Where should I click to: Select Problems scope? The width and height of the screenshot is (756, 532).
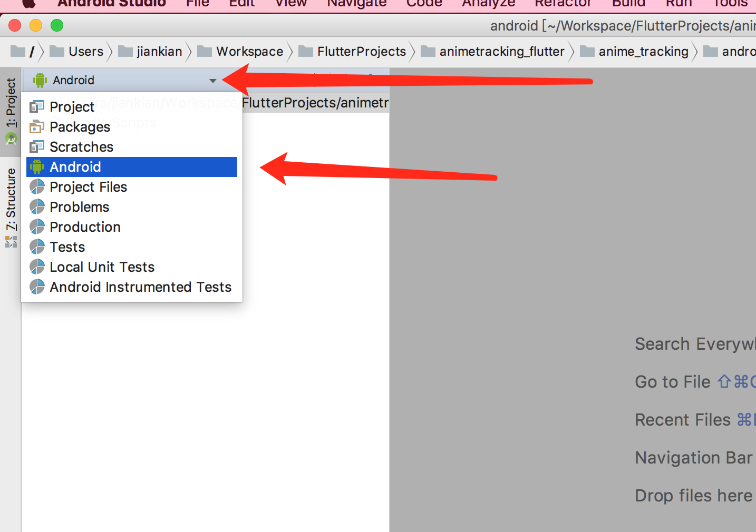[x=132, y=207]
